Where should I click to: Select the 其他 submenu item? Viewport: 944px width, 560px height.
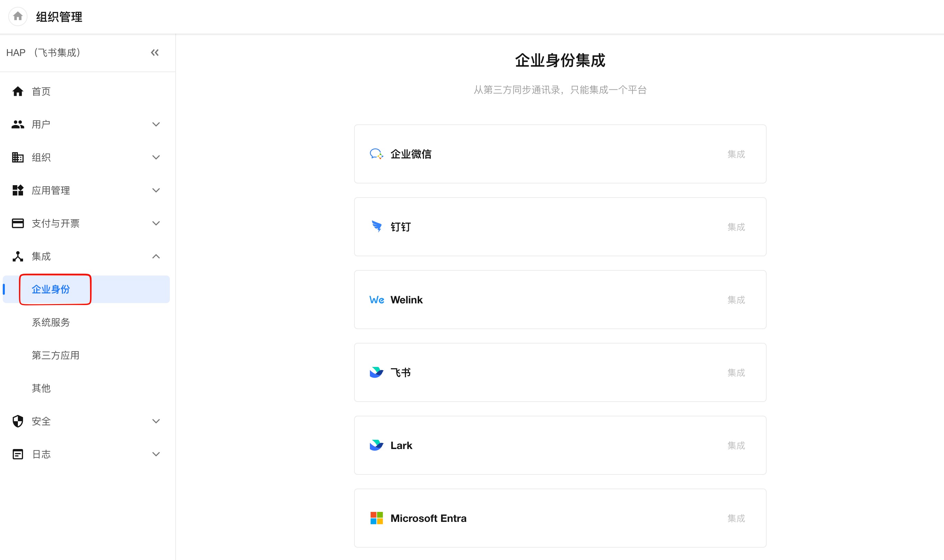(x=41, y=388)
